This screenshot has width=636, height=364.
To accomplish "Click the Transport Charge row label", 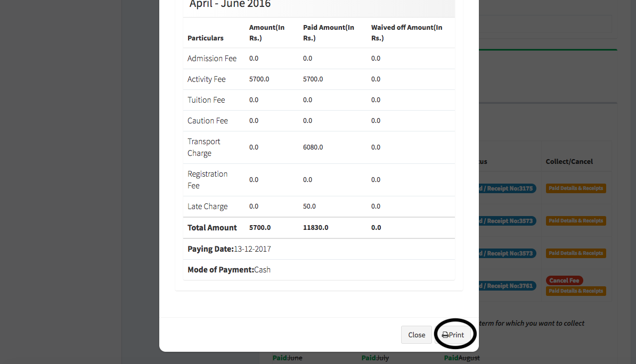I will [x=203, y=147].
